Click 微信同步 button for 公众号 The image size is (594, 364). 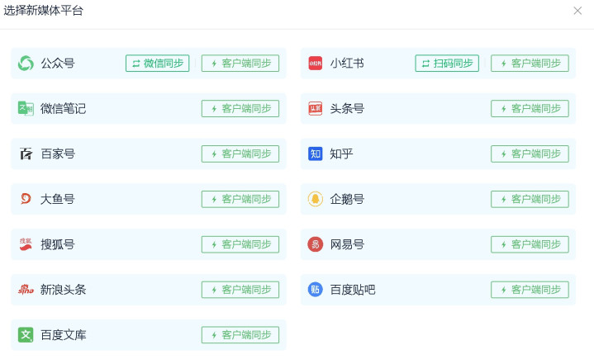pyautogui.click(x=158, y=64)
